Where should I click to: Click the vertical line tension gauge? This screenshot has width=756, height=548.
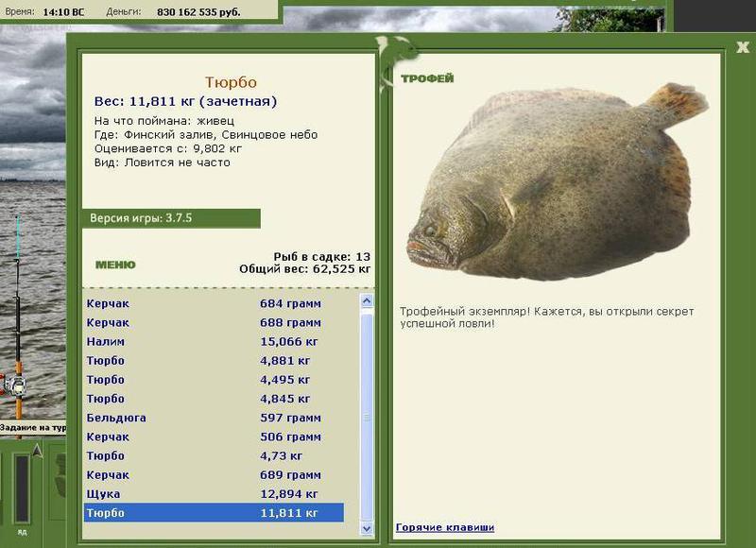[x=22, y=488]
